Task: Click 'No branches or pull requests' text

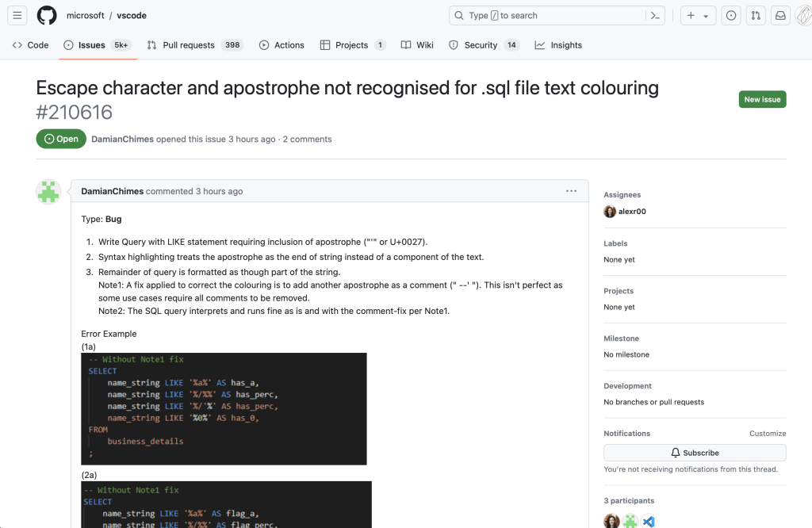Action: tap(653, 402)
